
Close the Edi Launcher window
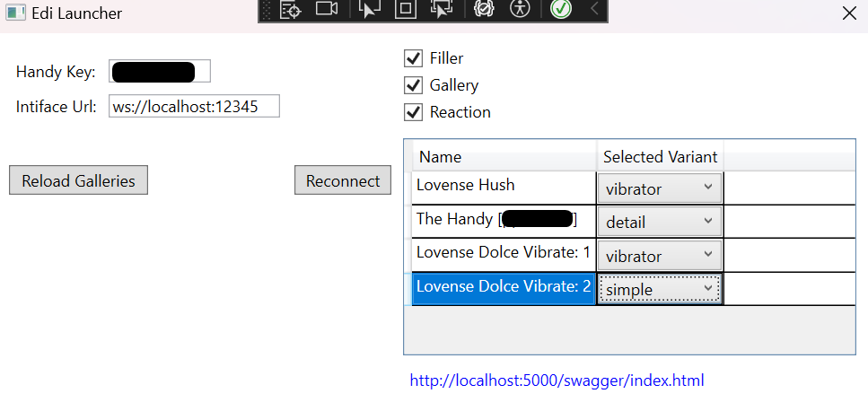[x=849, y=13]
